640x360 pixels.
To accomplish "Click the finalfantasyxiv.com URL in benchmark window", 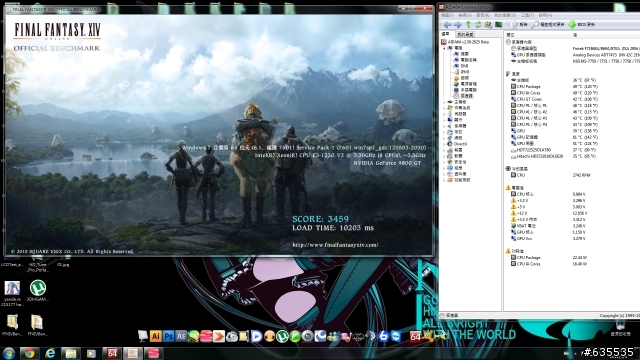I will coord(335,245).
